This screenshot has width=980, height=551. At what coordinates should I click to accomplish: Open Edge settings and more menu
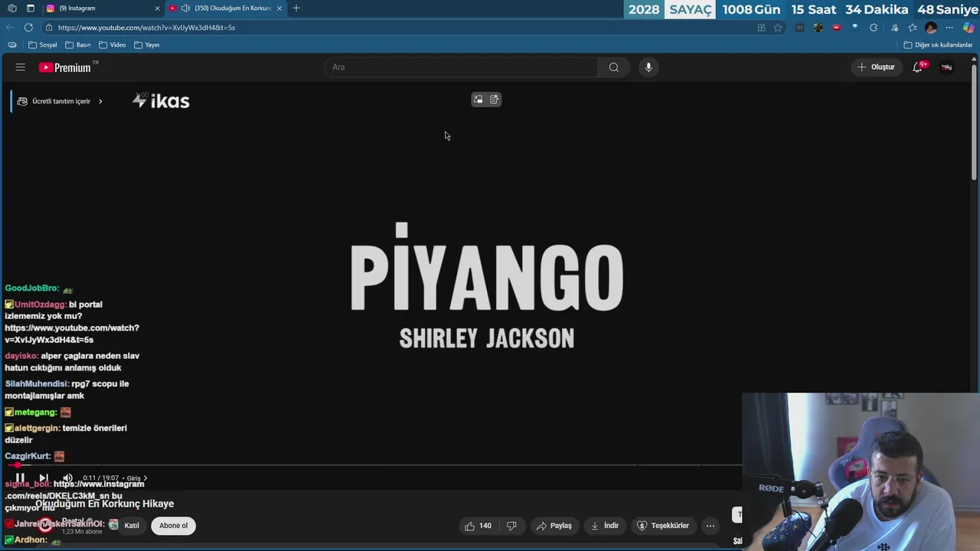pyautogui.click(x=949, y=28)
